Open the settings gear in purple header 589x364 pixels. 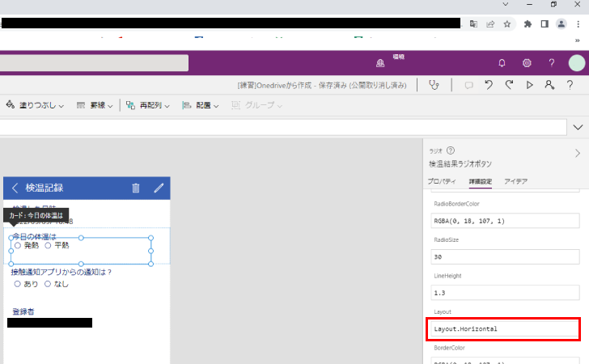[x=527, y=63]
